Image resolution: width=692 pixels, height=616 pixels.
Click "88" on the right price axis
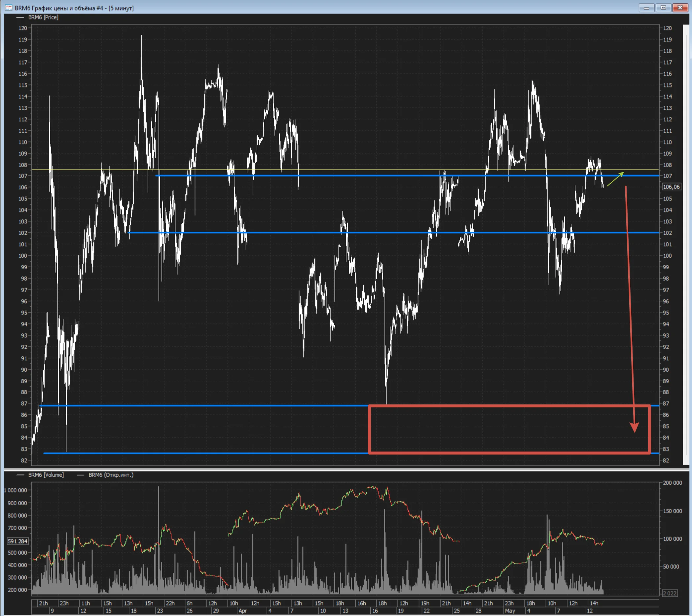[x=666, y=392]
